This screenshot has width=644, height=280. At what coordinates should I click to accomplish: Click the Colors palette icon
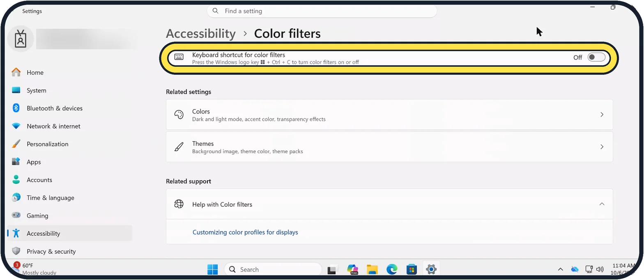point(179,115)
